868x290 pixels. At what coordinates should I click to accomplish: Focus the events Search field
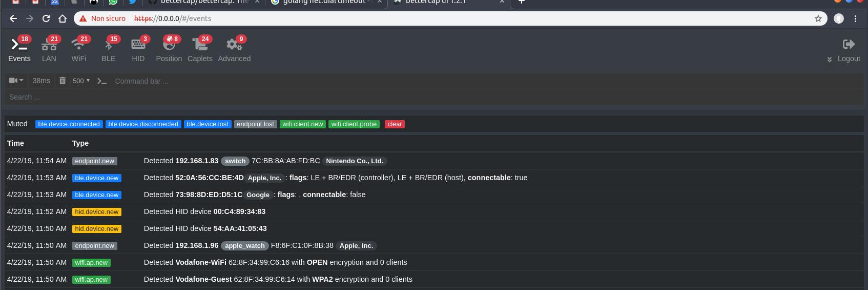(434, 97)
